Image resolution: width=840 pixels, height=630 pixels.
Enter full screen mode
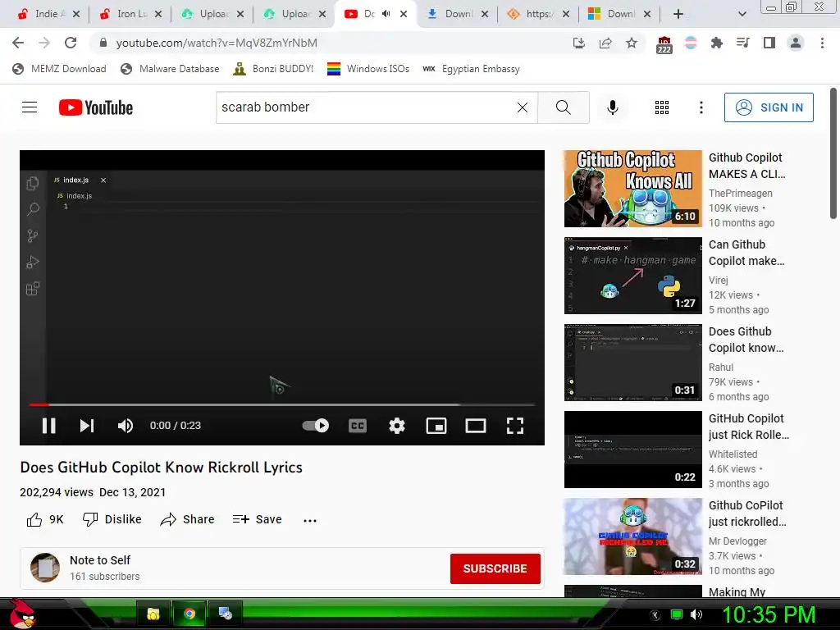[515, 426]
